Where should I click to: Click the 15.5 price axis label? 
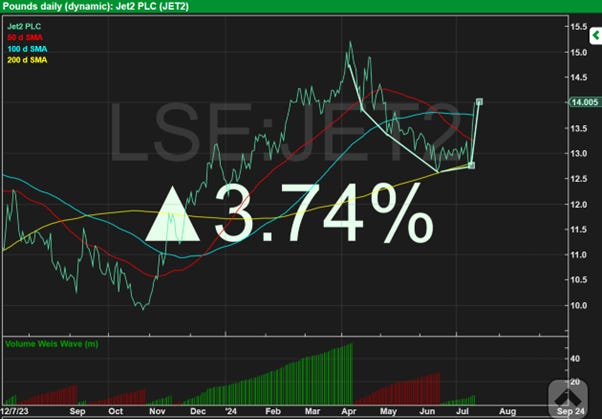tap(579, 26)
